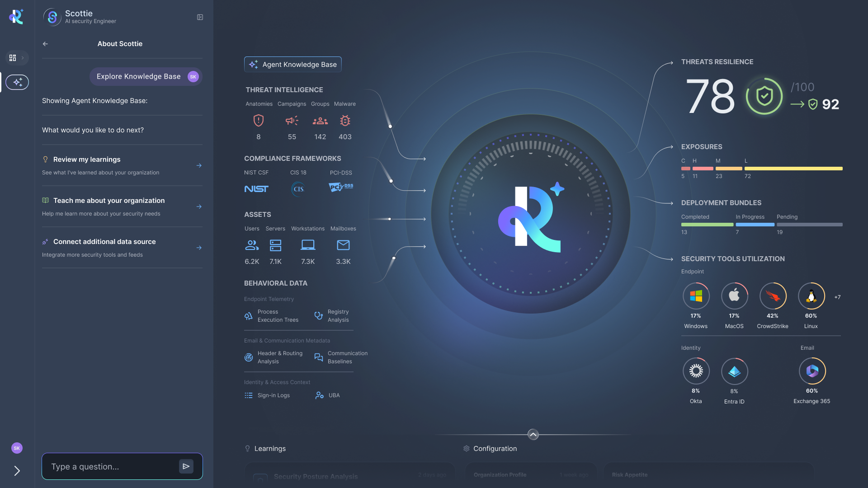Click the Entra ID identity icon

click(734, 371)
